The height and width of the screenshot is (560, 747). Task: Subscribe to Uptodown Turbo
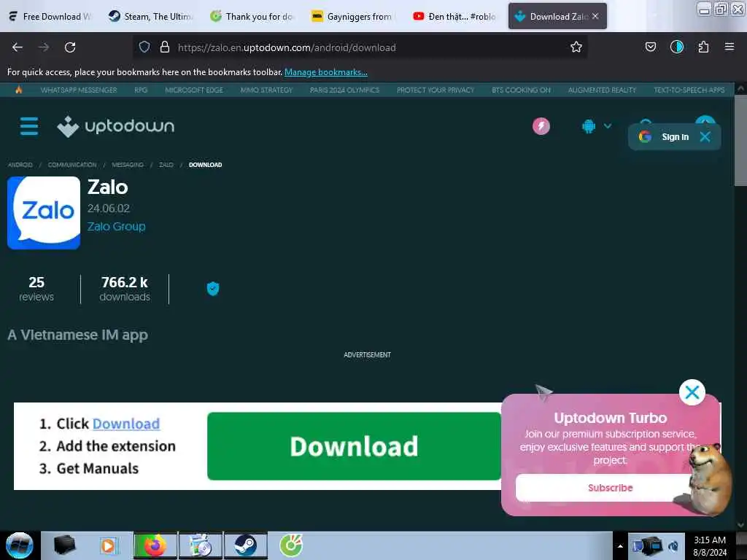610,488
